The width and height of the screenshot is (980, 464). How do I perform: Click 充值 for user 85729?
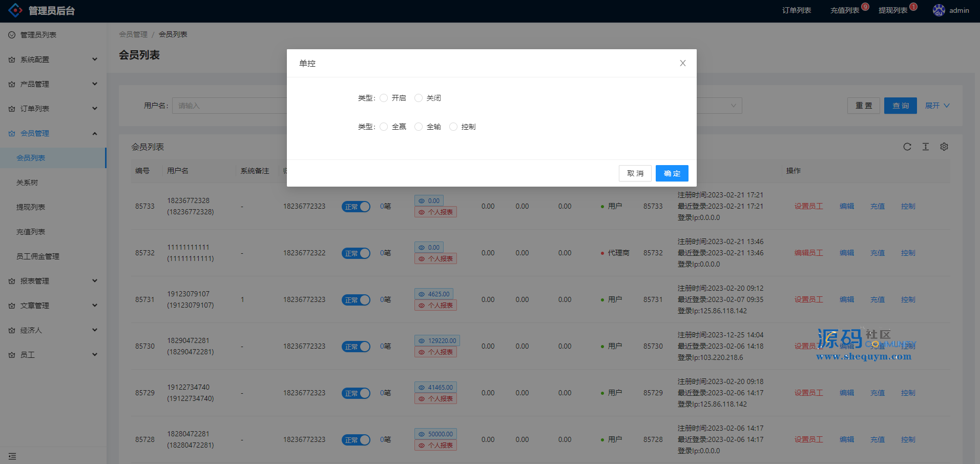click(x=877, y=393)
